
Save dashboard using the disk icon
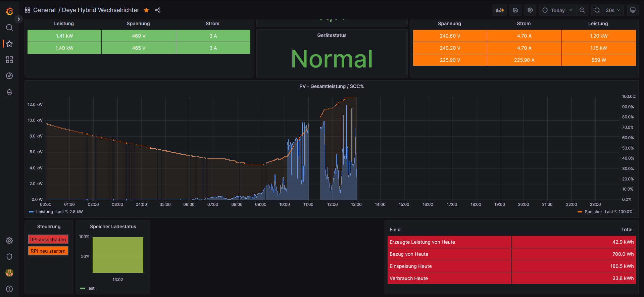[515, 10]
